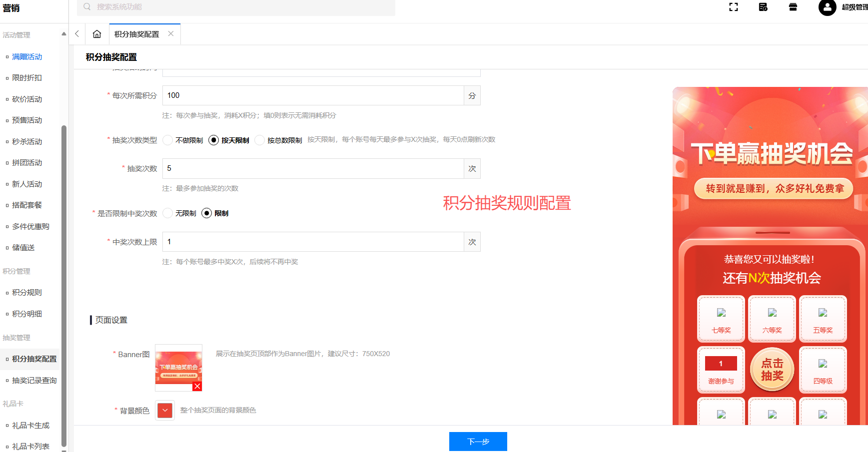Open the calculator icon in top bar
This screenshot has width=868, height=452.
[x=763, y=7]
